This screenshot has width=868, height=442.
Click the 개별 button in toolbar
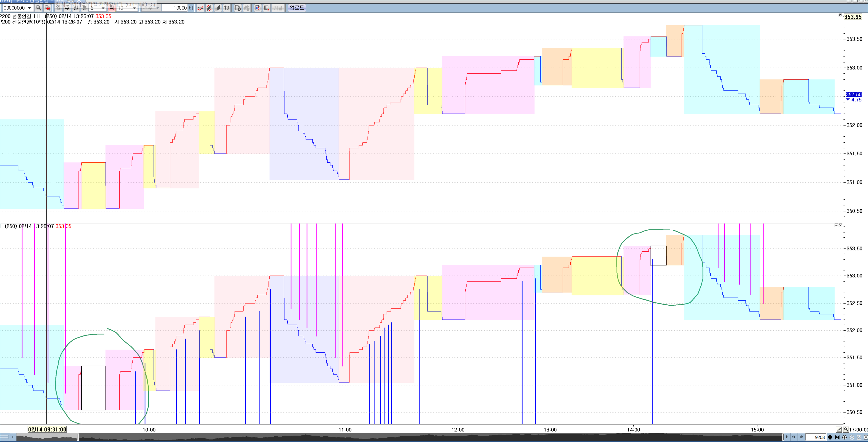click(278, 8)
